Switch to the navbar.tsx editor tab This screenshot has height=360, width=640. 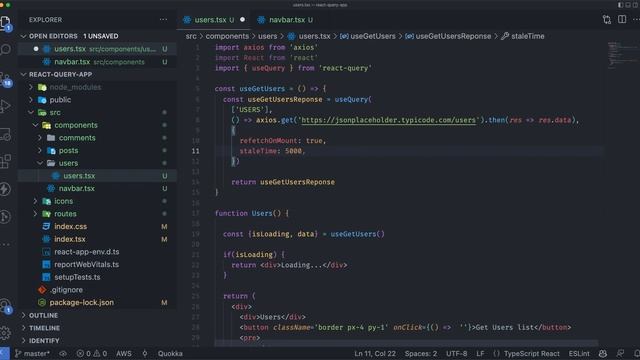click(x=286, y=20)
